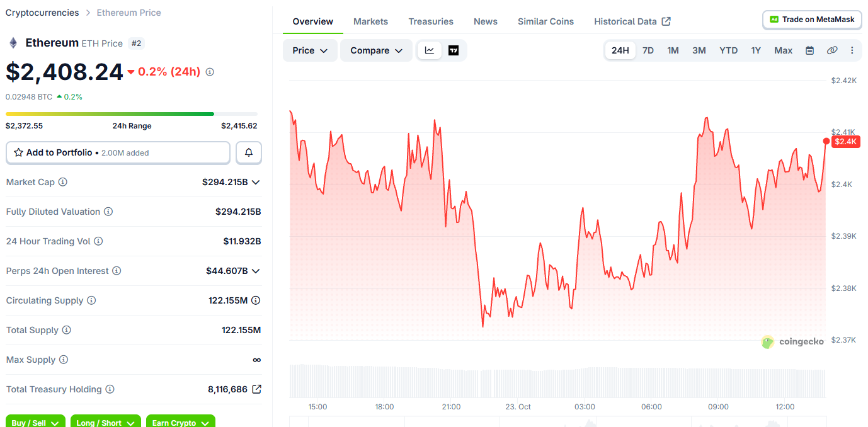The height and width of the screenshot is (427, 868).
Task: Click the $2.4K price tag on chart
Action: 845,142
